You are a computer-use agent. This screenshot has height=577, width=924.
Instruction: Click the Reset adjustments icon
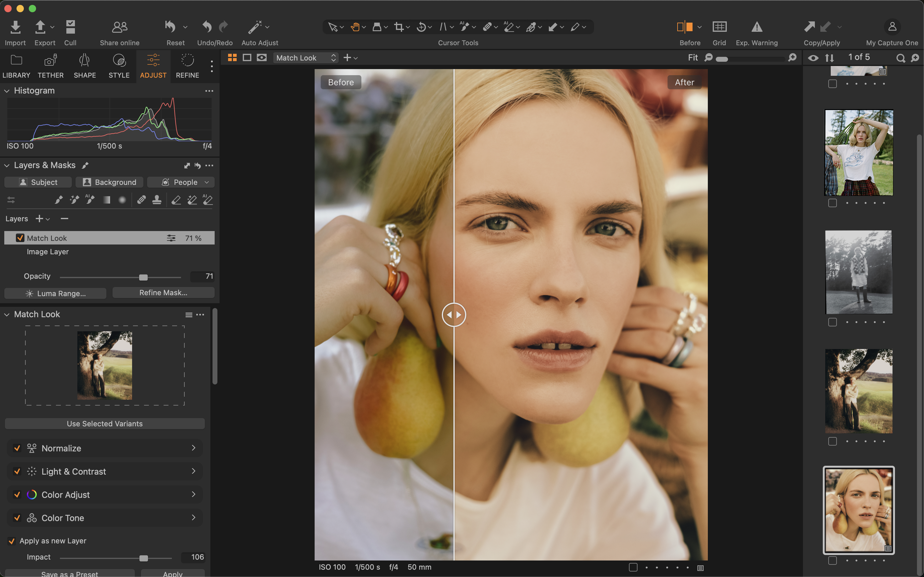170,27
